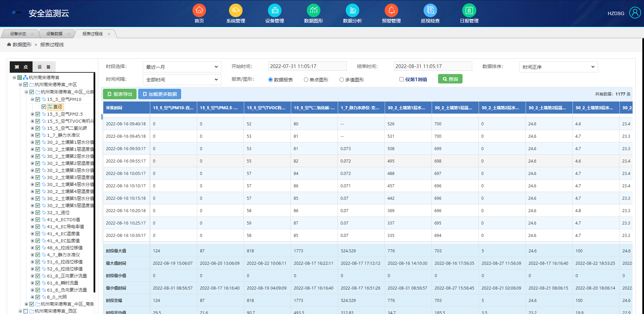Close the 设备数据 tab
The image size is (644, 314).
click(68, 34)
